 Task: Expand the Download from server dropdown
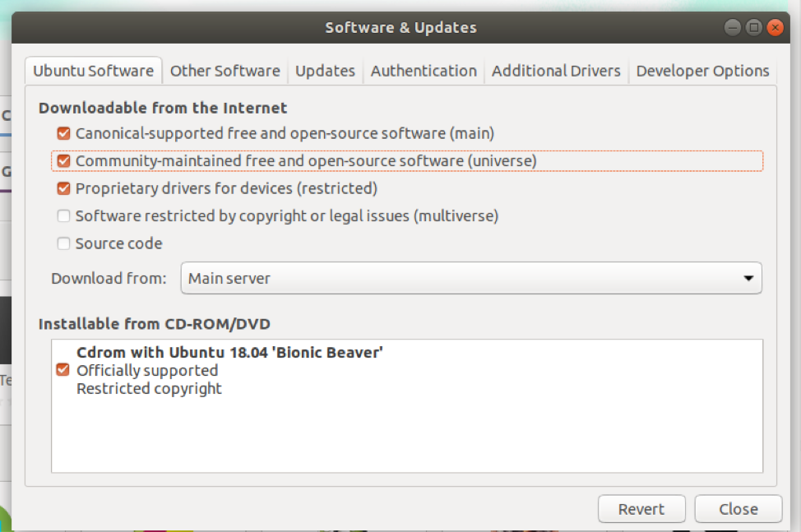(471, 278)
